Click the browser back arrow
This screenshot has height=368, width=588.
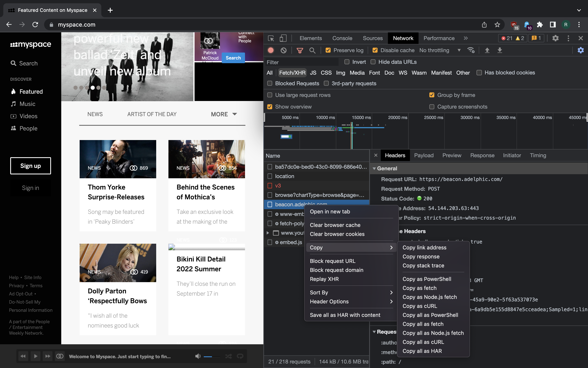click(x=9, y=25)
